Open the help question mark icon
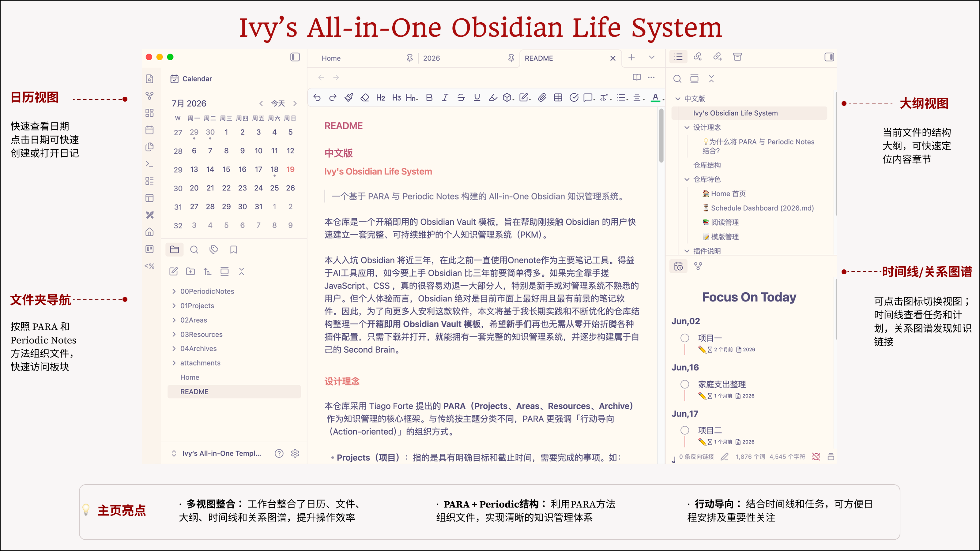 tap(279, 453)
